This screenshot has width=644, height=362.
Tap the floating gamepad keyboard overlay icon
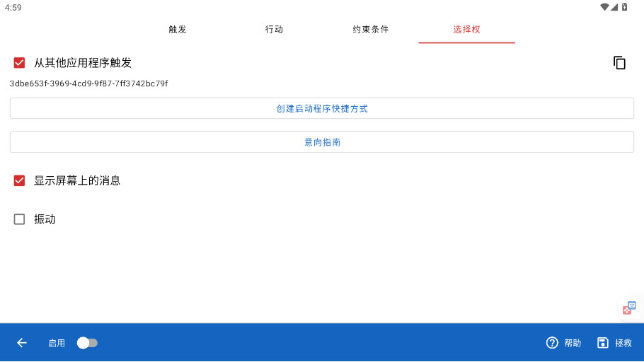pyautogui.click(x=629, y=308)
